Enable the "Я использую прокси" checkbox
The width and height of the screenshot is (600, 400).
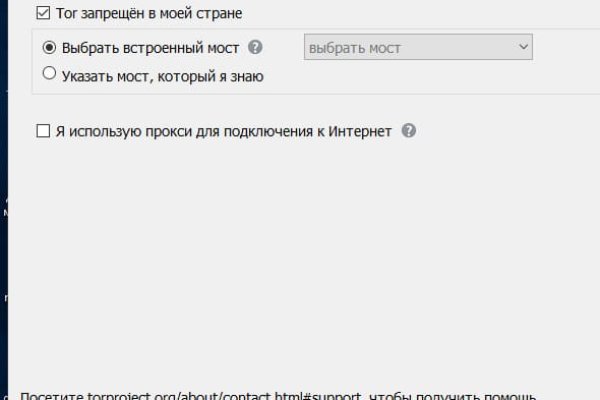click(x=42, y=131)
